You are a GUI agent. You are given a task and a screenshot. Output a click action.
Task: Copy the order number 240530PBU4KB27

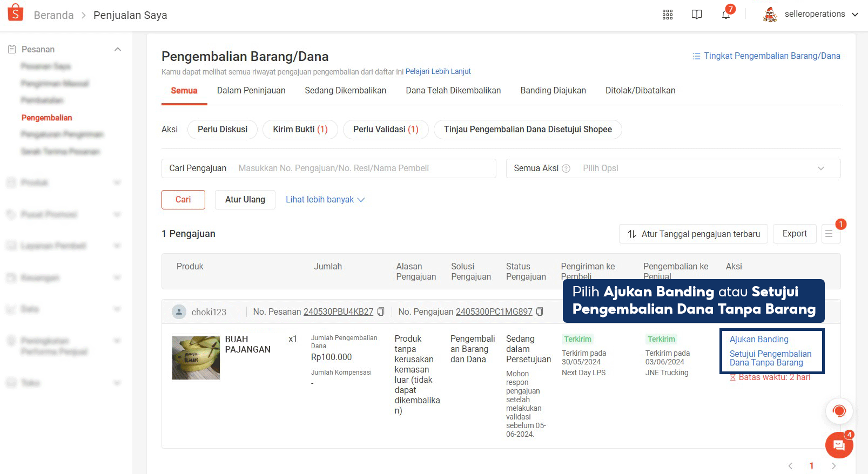(x=381, y=312)
